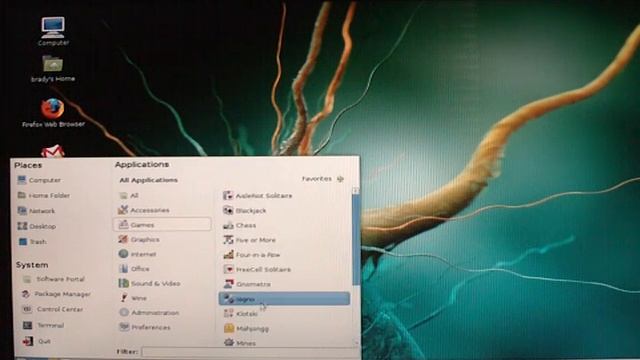The image size is (640, 360).
Task: Select the All applications category
Action: 129,196
